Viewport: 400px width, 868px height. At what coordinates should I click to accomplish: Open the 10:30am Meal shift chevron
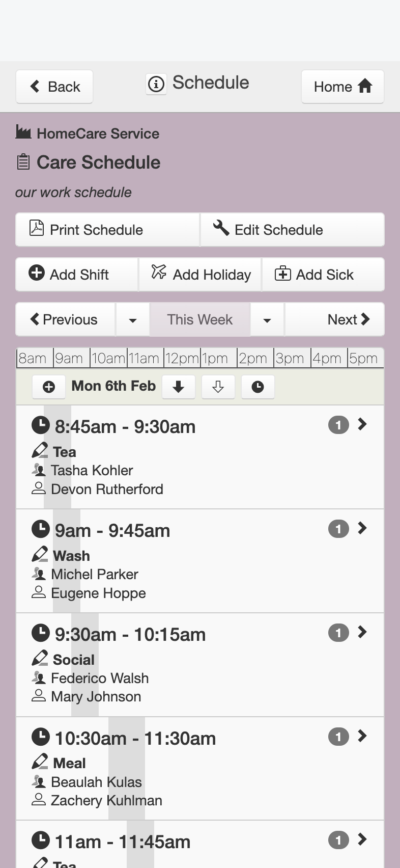pos(362,736)
